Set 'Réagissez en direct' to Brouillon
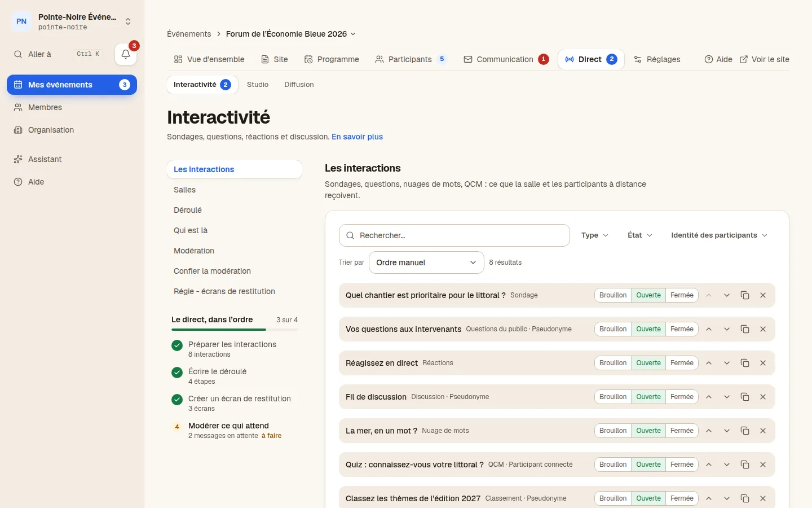This screenshot has height=508, width=812. [x=613, y=363]
